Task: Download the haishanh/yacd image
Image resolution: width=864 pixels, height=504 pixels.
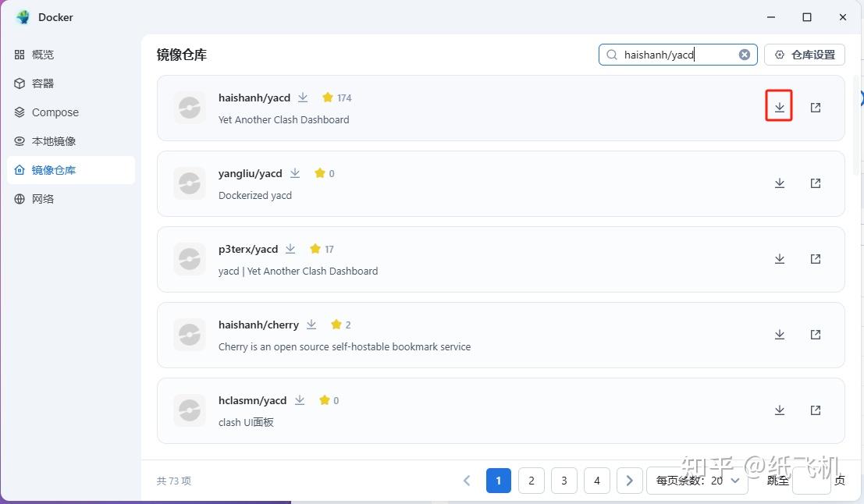Action: (x=778, y=107)
